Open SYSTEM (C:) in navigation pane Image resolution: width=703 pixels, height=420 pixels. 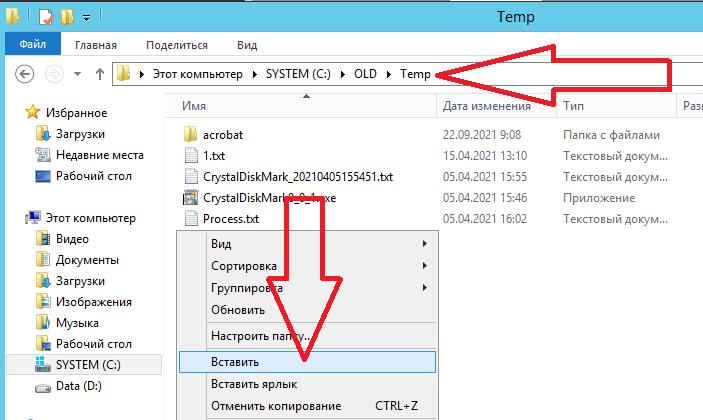coord(88,365)
